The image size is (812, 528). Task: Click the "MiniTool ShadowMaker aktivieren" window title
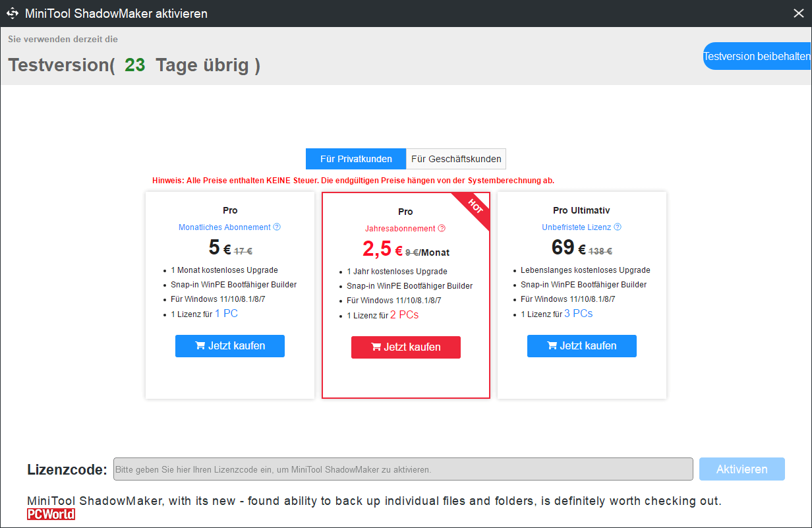(x=116, y=13)
